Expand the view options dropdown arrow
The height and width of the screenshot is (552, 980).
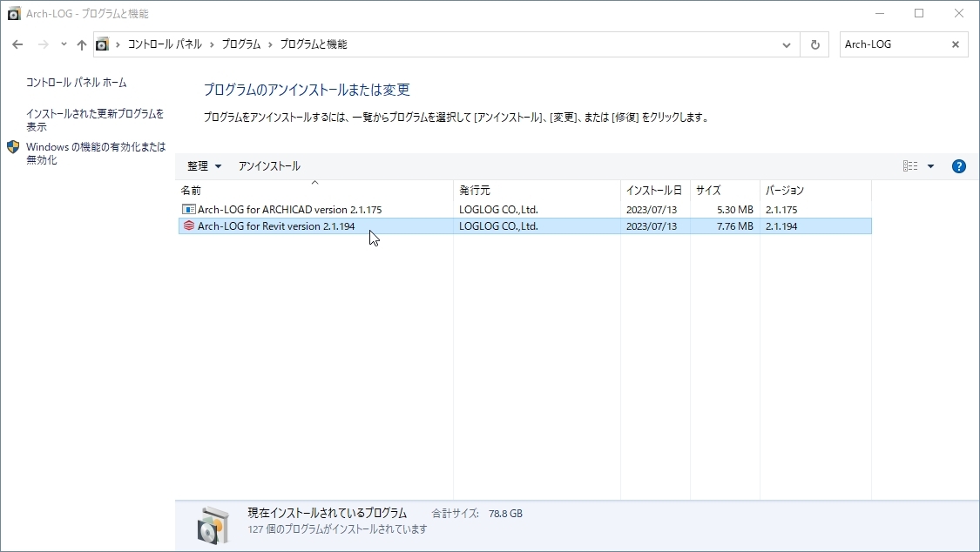click(x=930, y=166)
